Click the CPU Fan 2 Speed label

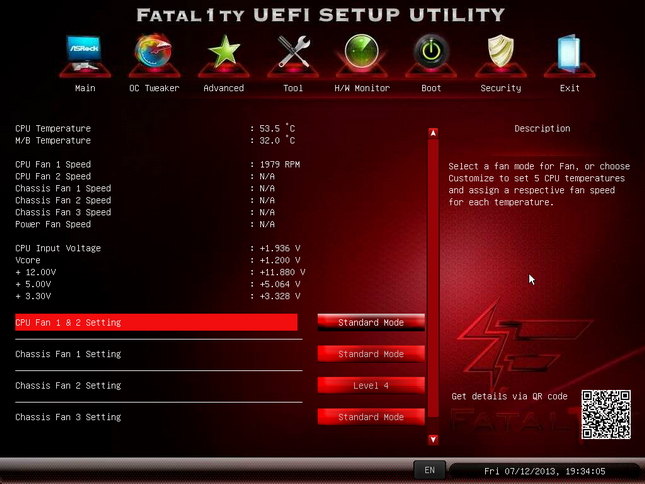click(x=53, y=176)
